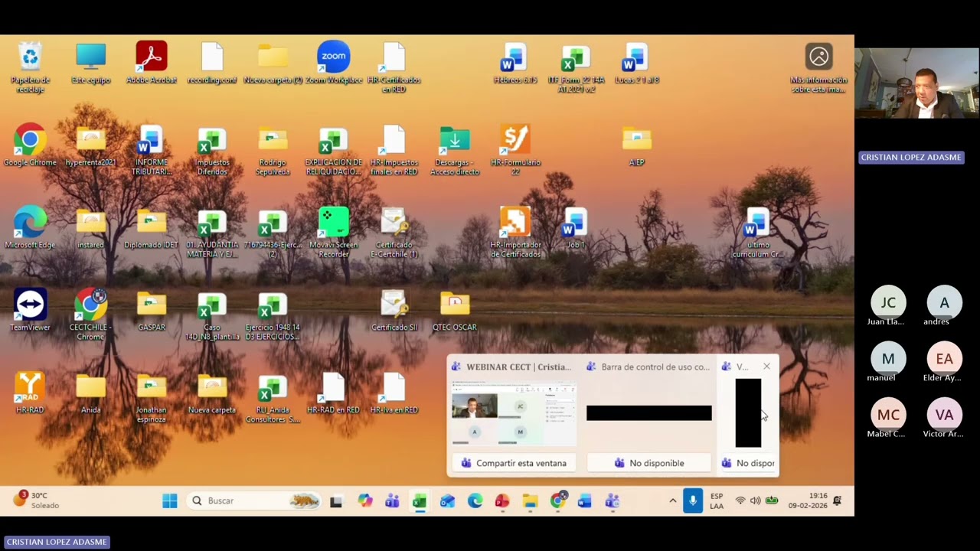The height and width of the screenshot is (551, 980).
Task: Open the volume control in the tray
Action: [x=756, y=500]
